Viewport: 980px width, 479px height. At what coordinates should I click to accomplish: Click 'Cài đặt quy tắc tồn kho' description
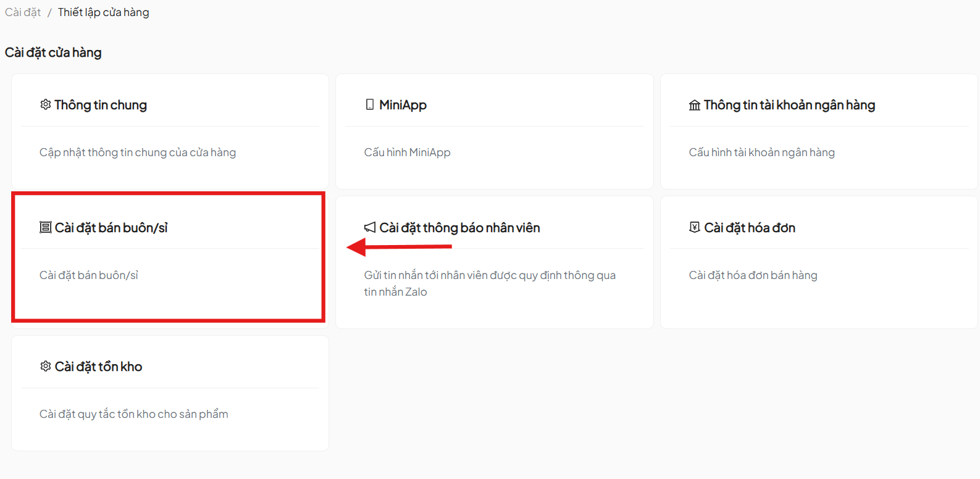pos(134,414)
